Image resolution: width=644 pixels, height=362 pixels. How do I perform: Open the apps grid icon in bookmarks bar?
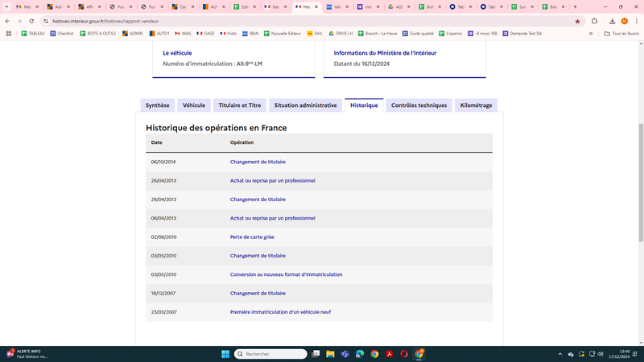pos(9,34)
